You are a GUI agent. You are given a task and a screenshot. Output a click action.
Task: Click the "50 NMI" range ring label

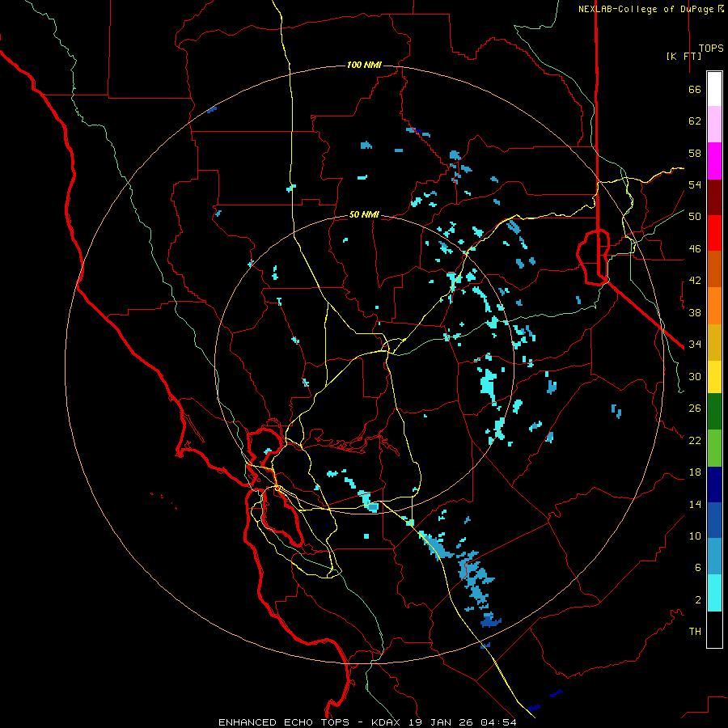click(x=364, y=214)
